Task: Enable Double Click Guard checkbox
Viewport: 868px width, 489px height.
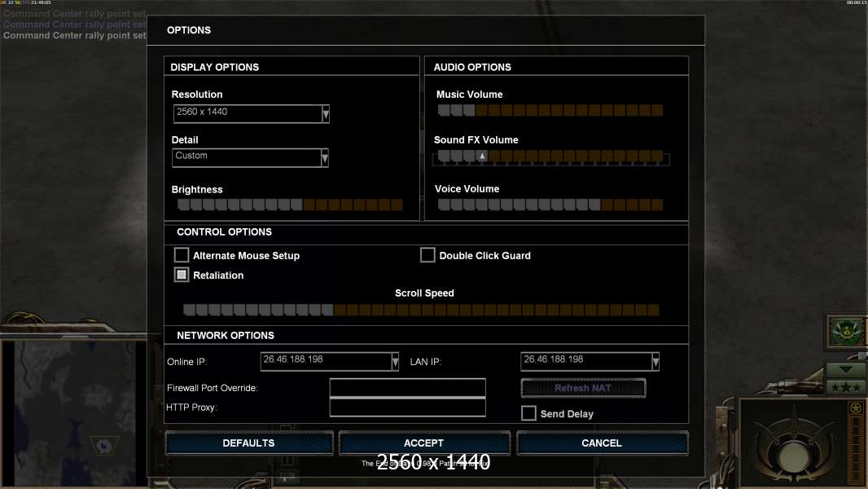Action: click(x=427, y=255)
